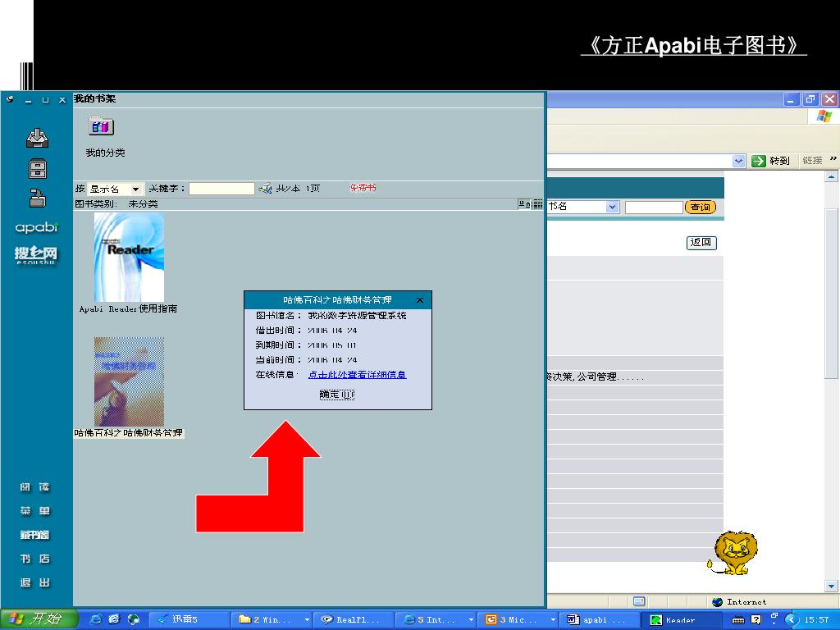This screenshot has height=630, width=840.
Task: Click the apabi logo in sidebar
Action: [x=36, y=227]
